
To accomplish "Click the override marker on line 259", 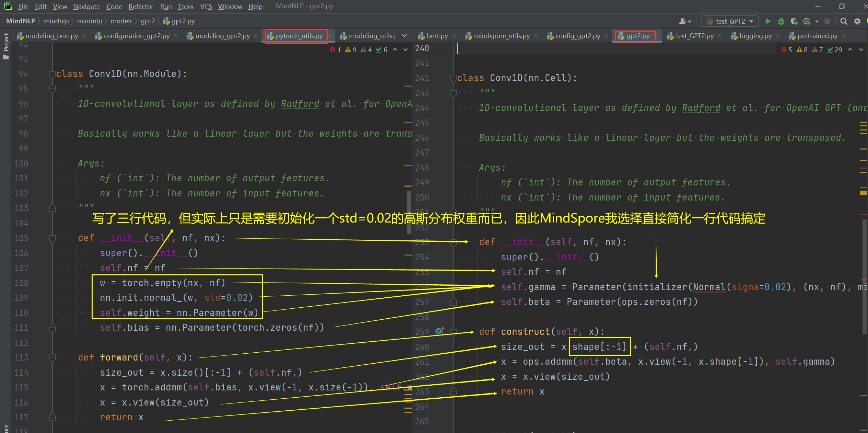I will 439,331.
